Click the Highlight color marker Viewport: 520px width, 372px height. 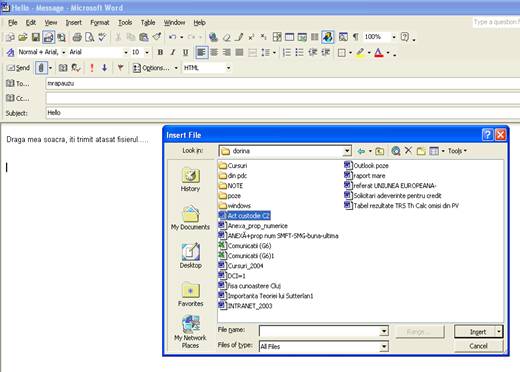pyautogui.click(x=360, y=52)
